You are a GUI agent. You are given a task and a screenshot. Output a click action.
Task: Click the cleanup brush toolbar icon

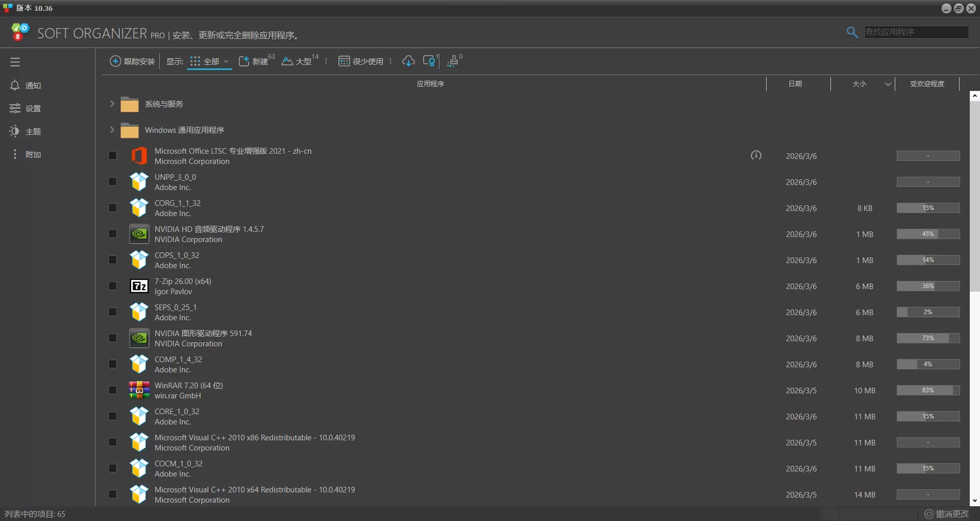(453, 62)
